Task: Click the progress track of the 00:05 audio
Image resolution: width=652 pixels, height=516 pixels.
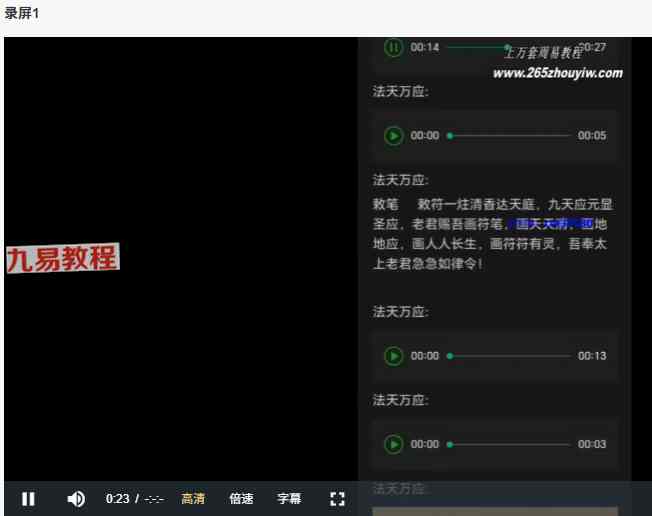Action: coord(509,135)
